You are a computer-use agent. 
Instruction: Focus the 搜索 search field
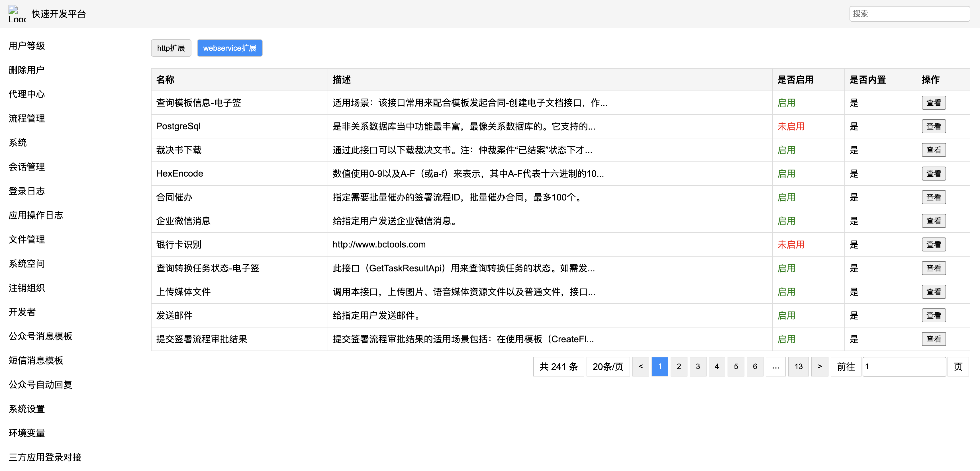pos(909,14)
